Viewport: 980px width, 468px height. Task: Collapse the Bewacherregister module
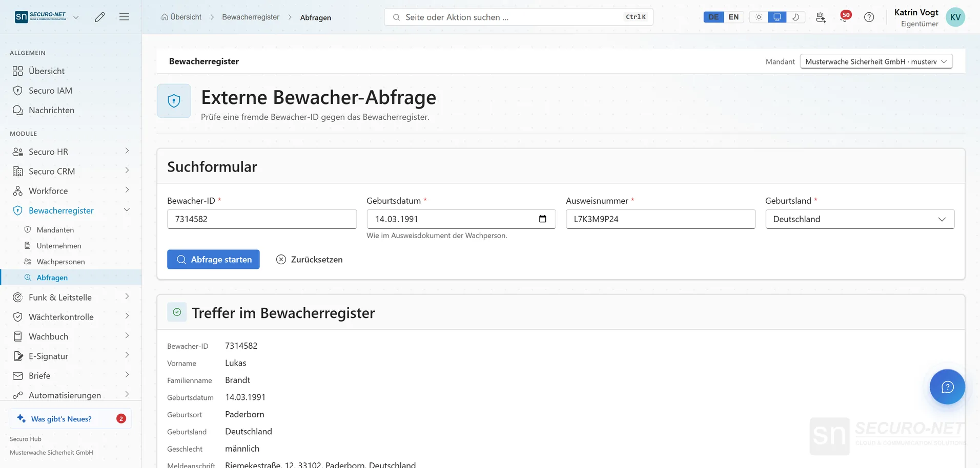[x=71, y=210]
